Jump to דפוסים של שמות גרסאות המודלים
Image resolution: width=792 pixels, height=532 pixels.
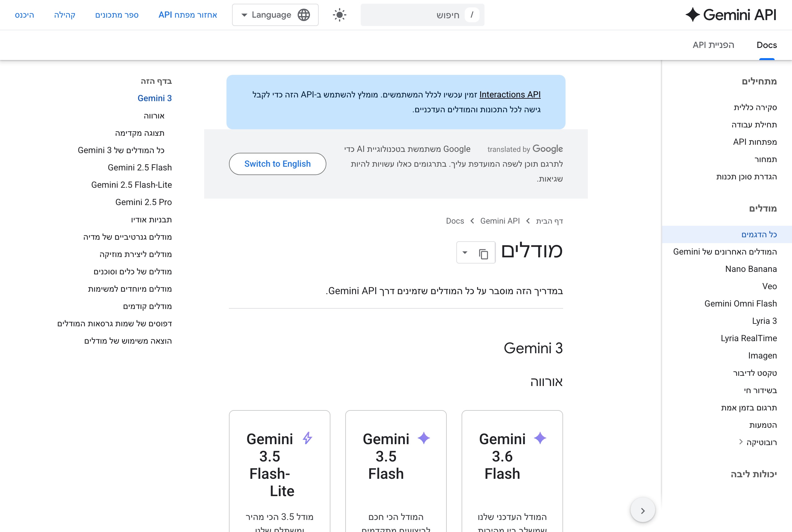pyautogui.click(x=114, y=323)
